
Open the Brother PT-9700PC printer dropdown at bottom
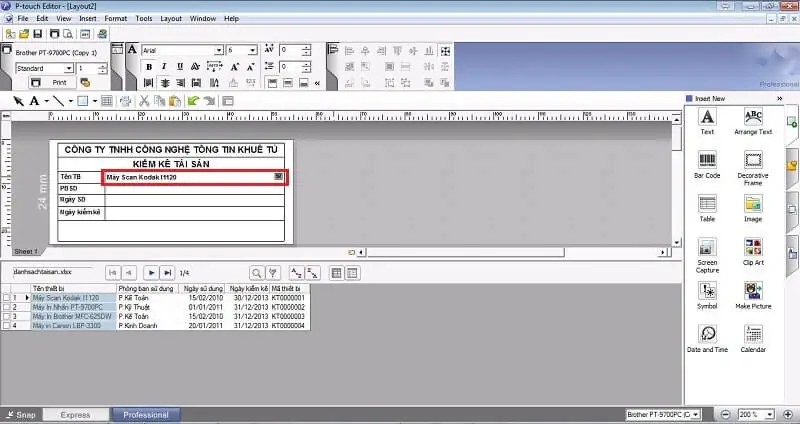click(695, 415)
